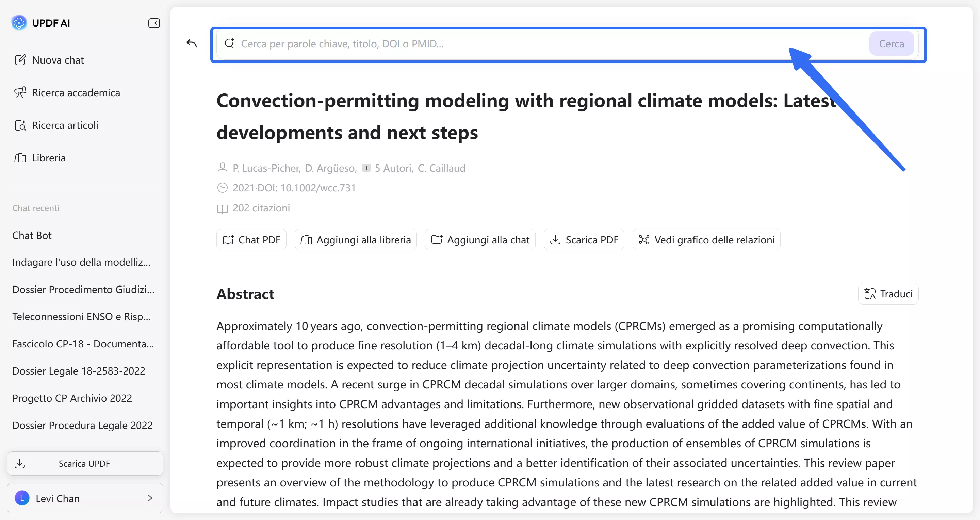Viewport: 980px width, 520px height.
Task: Click the back arrow icon
Action: (192, 44)
